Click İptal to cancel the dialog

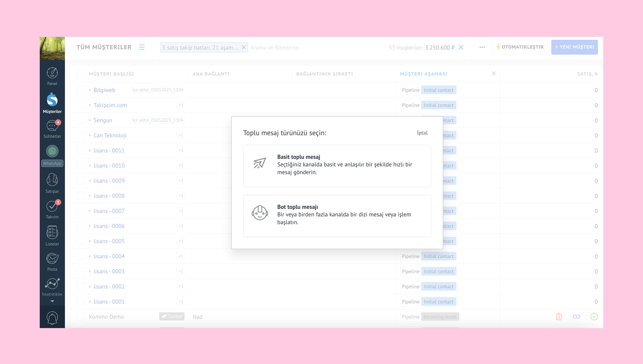[422, 133]
